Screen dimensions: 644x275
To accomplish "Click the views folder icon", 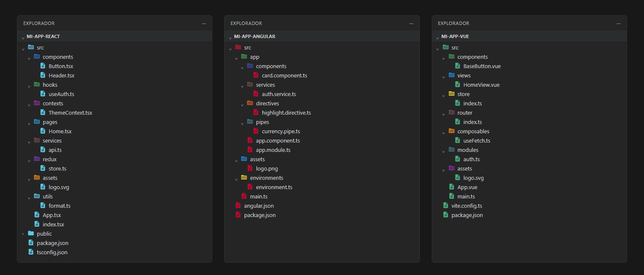I will click(452, 75).
